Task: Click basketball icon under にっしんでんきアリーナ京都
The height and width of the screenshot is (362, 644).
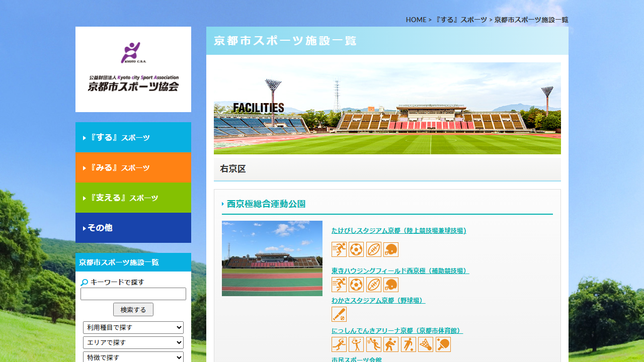Action: click(x=374, y=344)
